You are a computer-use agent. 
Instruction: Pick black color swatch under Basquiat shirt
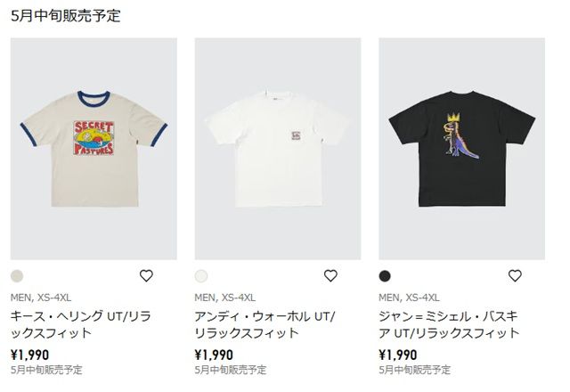click(385, 276)
